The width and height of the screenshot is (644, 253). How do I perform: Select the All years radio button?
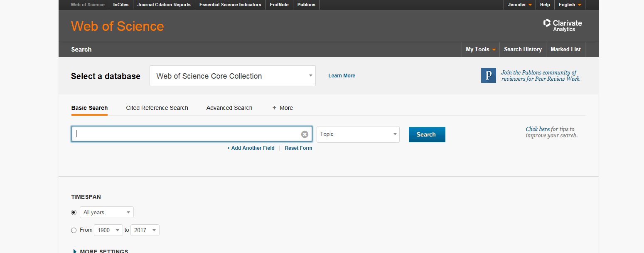(74, 212)
